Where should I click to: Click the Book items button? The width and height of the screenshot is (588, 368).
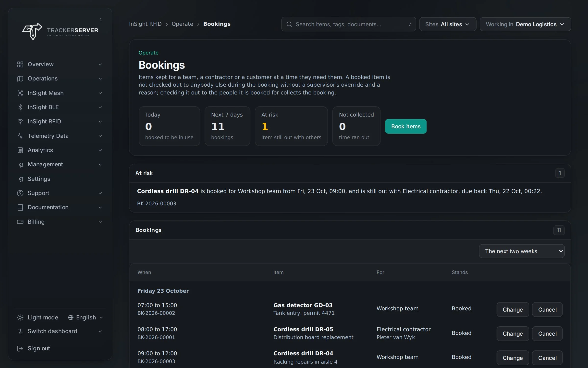click(406, 126)
